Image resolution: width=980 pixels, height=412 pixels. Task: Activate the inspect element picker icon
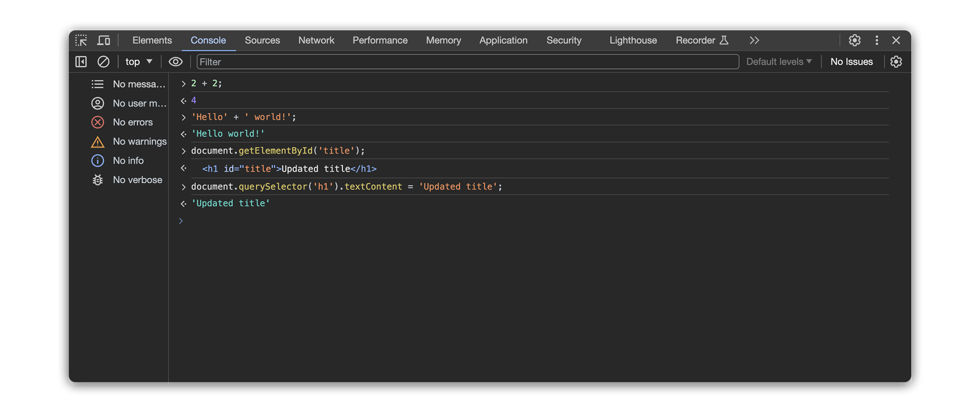[81, 40]
